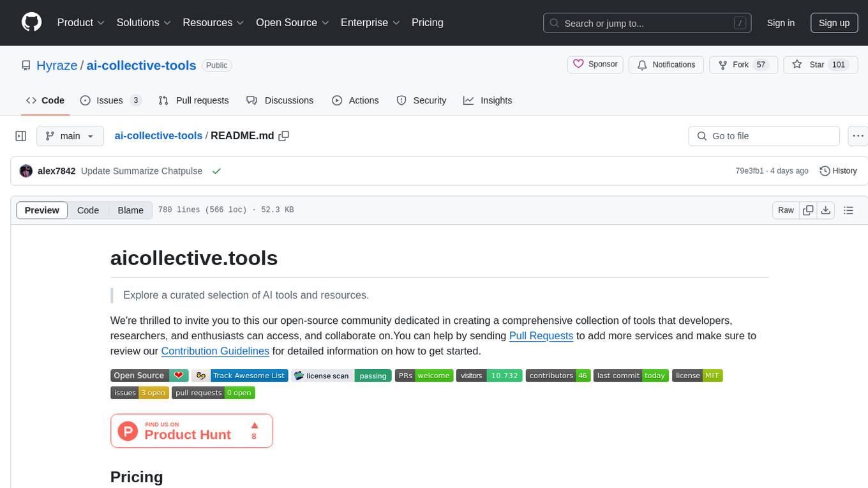Open the Find us on Product Hunt badge
The width and height of the screenshot is (868, 488).
(191, 431)
